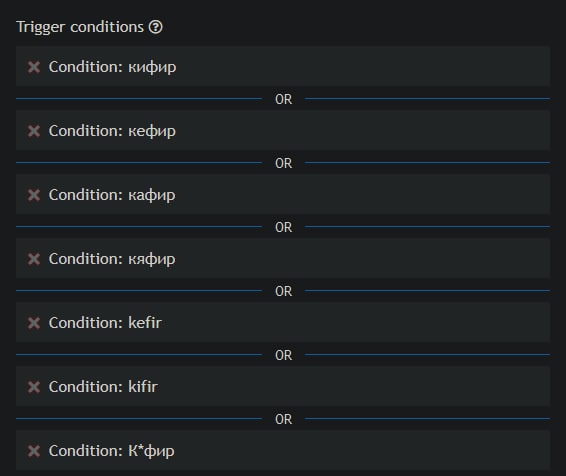Image resolution: width=566 pixels, height=476 pixels.
Task: Remove the kefir condition
Action: (x=34, y=323)
